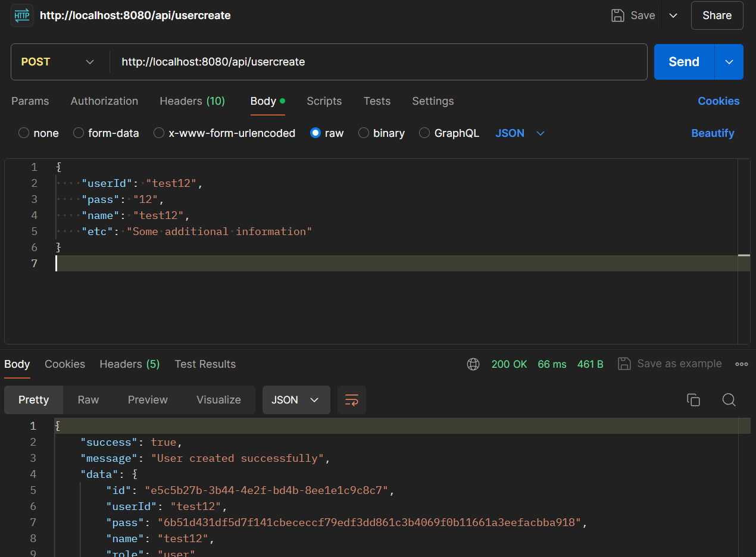756x557 pixels.
Task: Open the response more options ellipsis
Action: pos(742,364)
